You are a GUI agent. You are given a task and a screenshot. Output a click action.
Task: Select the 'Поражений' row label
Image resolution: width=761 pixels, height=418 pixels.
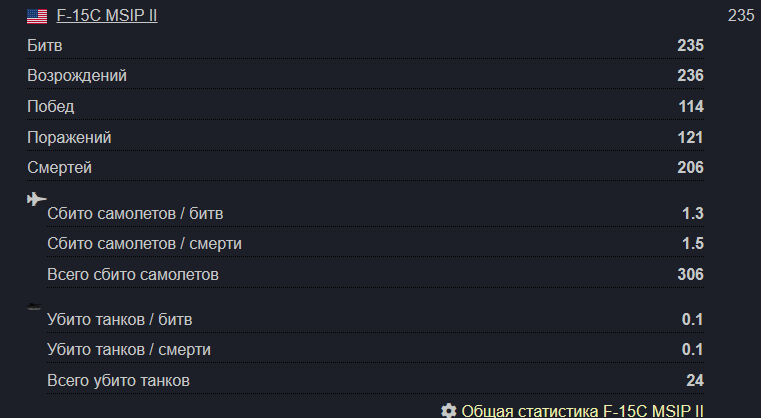coord(69,137)
